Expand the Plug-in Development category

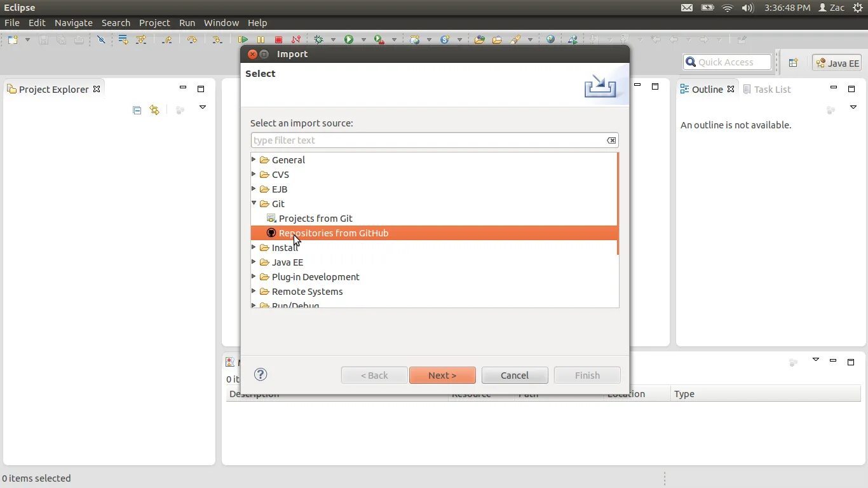pyautogui.click(x=254, y=276)
